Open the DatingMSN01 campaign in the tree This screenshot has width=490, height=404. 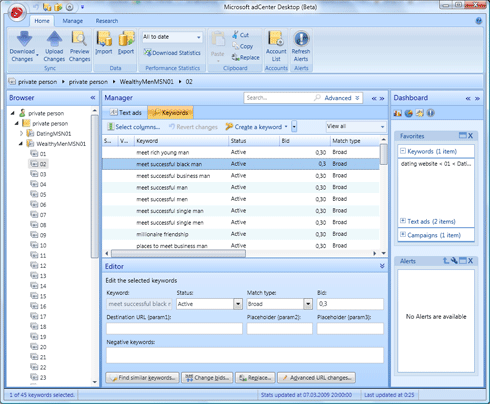pyautogui.click(x=53, y=134)
